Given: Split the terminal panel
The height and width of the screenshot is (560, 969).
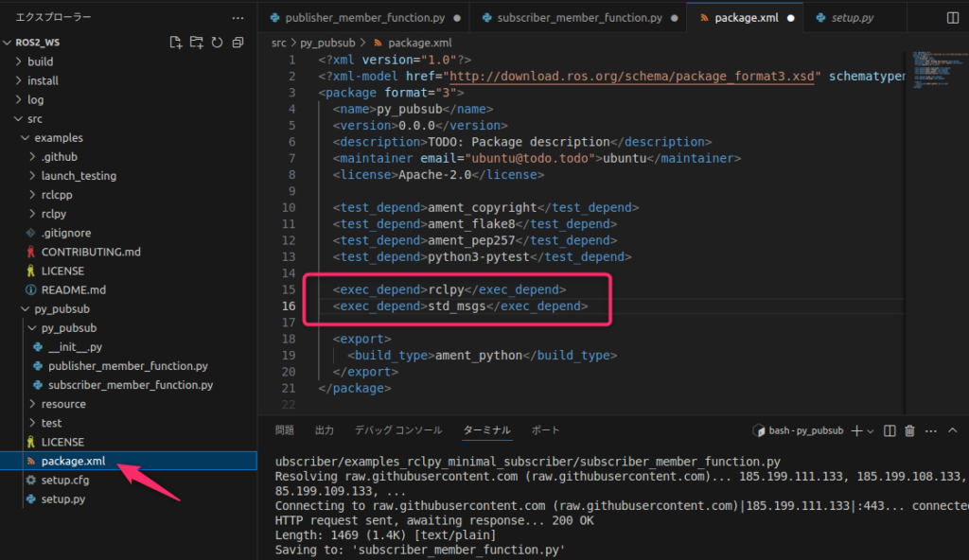Looking at the screenshot, I should click(890, 430).
